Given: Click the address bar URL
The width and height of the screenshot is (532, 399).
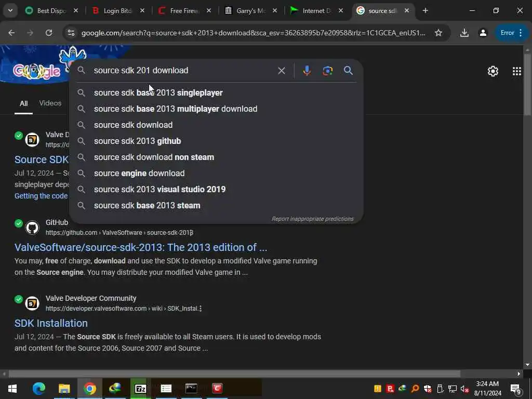Looking at the screenshot, I should pyautogui.click(x=253, y=33).
